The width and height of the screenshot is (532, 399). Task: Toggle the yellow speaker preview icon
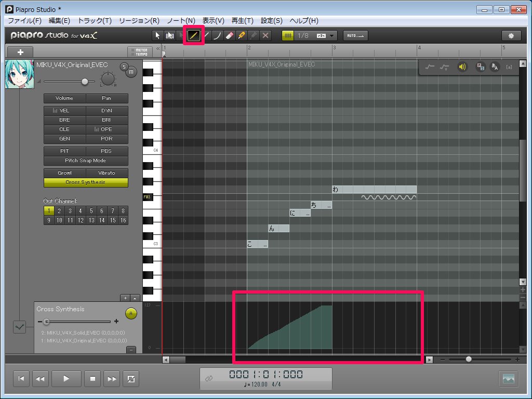pyautogui.click(x=462, y=67)
